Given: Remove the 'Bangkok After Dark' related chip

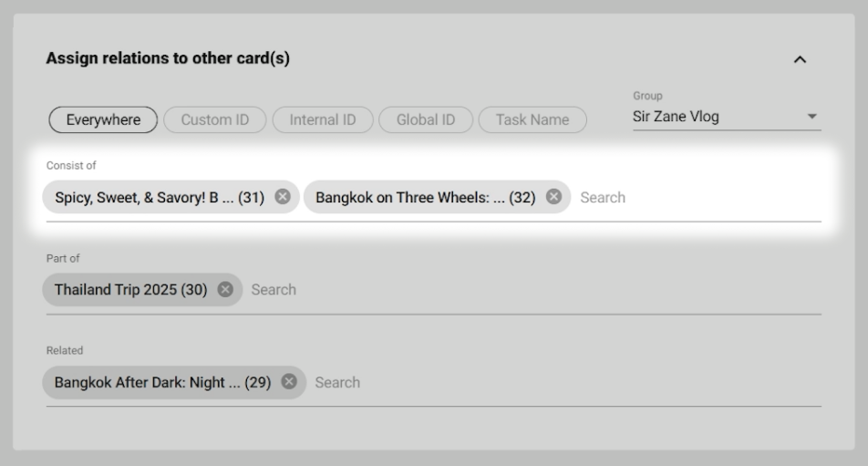Looking at the screenshot, I should 289,382.
